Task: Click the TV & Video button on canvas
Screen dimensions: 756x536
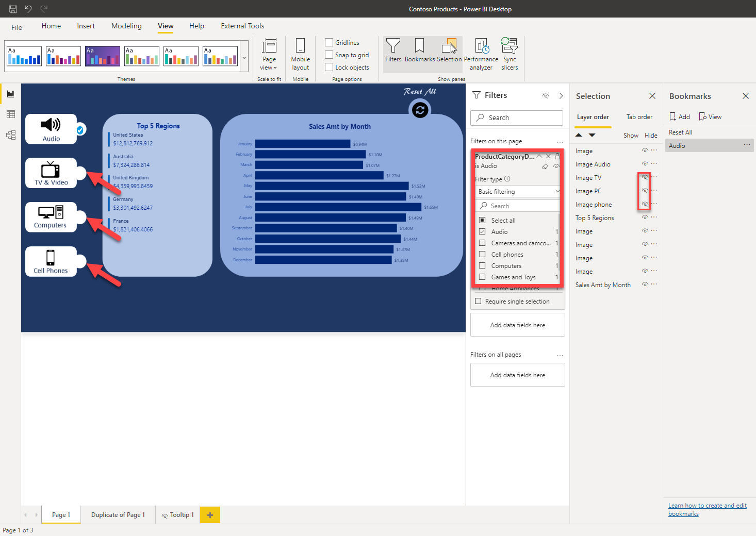Action: click(51, 173)
